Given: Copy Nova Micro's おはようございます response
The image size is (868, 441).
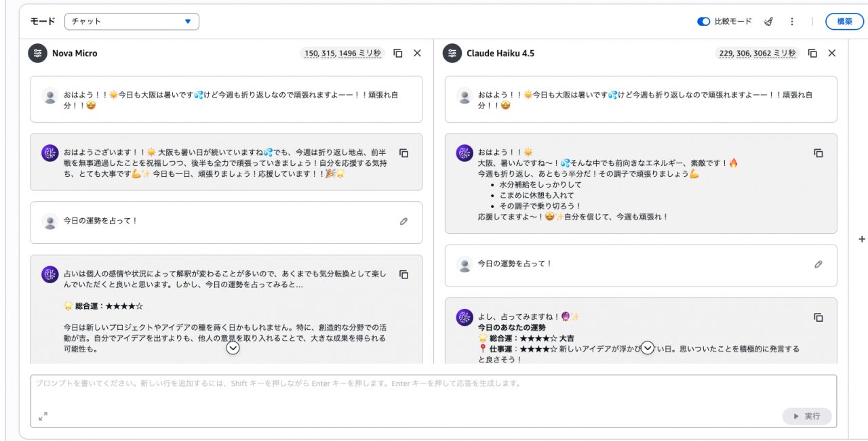Looking at the screenshot, I should pos(403,153).
